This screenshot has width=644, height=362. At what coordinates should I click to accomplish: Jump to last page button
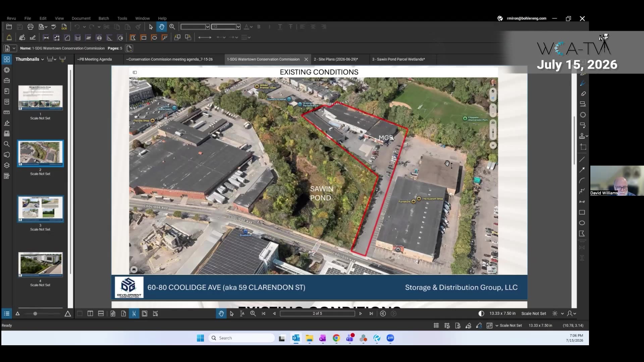click(x=371, y=314)
